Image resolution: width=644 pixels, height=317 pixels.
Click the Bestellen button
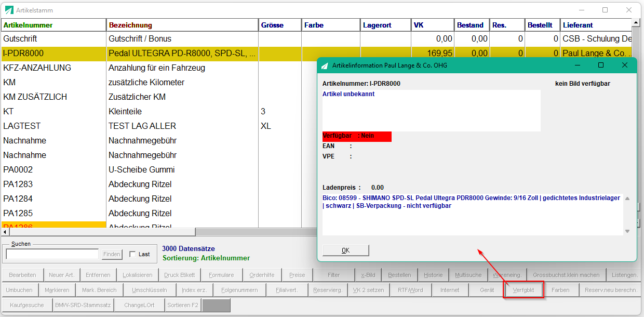pos(399,275)
